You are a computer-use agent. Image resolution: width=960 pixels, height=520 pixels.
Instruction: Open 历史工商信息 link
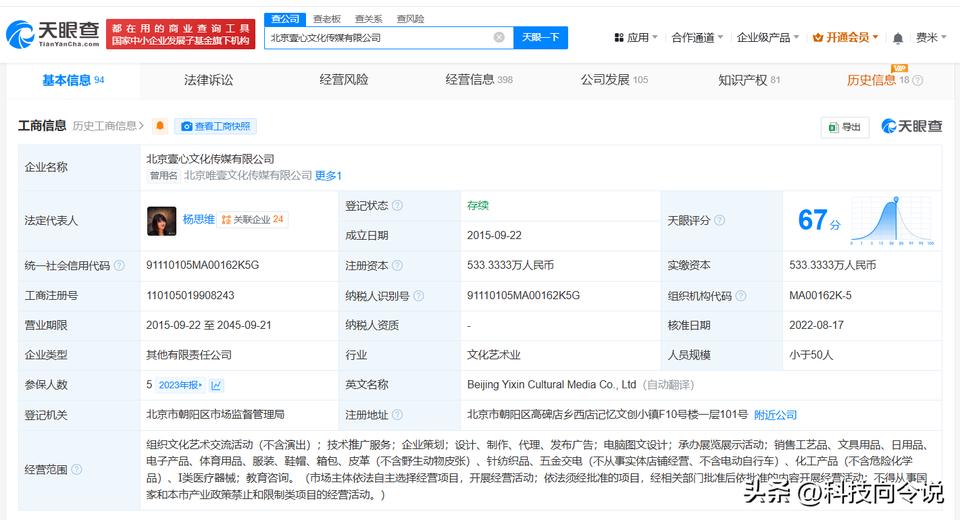108,126
